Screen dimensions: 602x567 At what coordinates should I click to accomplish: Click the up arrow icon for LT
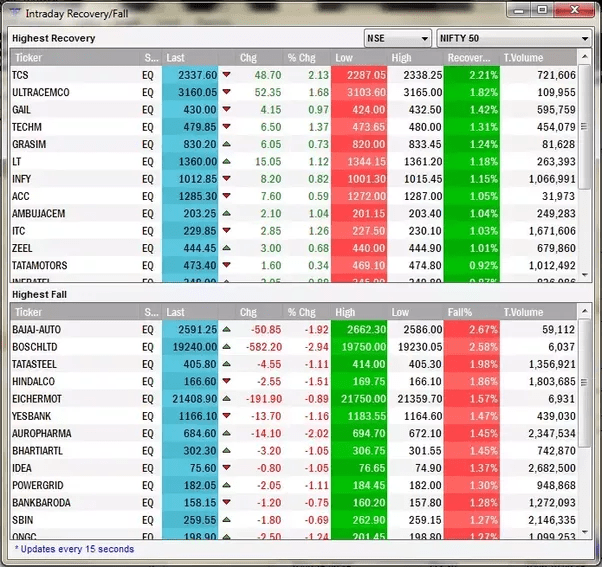click(x=227, y=161)
